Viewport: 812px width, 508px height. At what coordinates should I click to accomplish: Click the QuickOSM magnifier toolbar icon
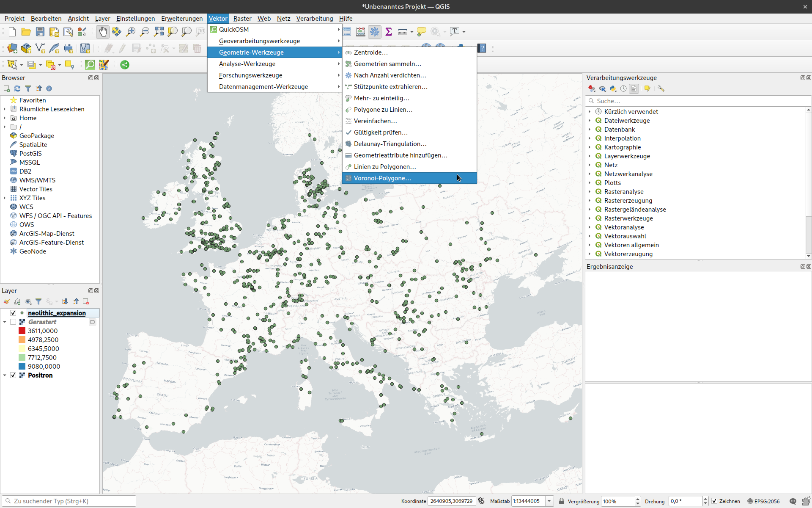pos(90,65)
